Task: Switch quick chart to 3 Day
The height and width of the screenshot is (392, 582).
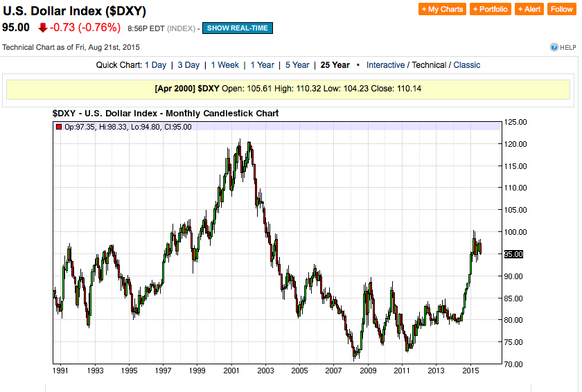Action: click(x=188, y=65)
